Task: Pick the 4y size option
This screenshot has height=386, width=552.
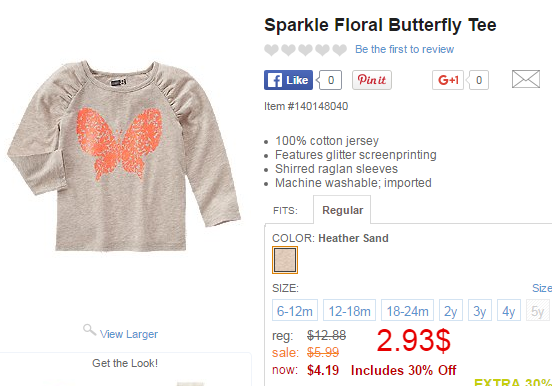Action: click(508, 310)
